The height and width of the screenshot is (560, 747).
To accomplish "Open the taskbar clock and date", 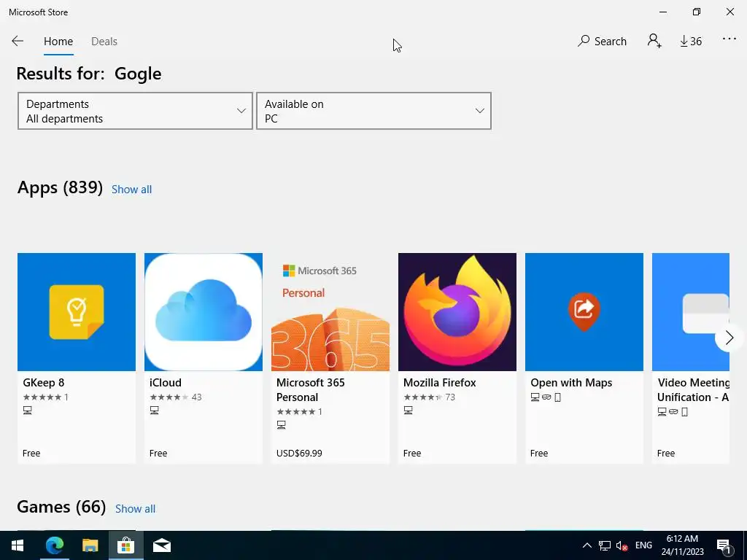I will click(x=682, y=545).
